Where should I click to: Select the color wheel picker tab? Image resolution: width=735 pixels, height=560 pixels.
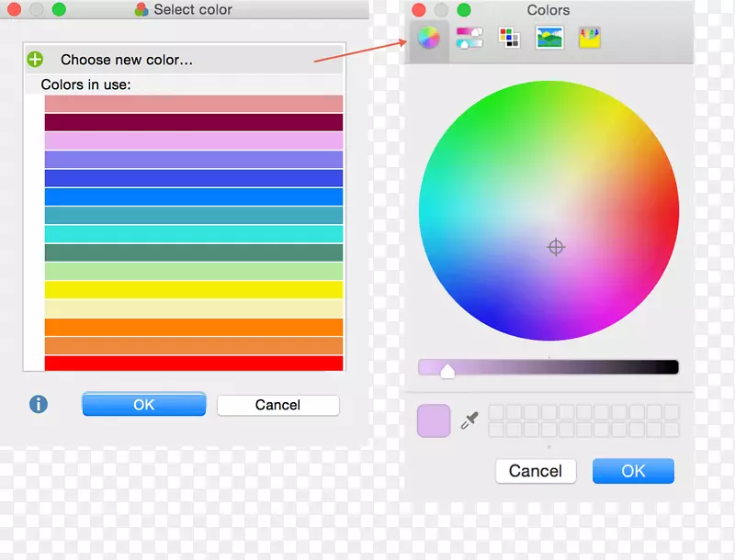point(428,38)
